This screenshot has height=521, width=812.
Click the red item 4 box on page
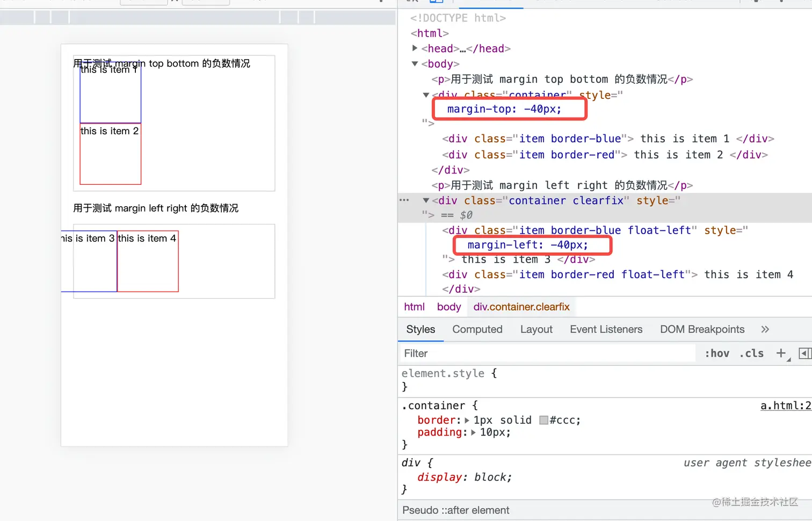[x=148, y=262]
